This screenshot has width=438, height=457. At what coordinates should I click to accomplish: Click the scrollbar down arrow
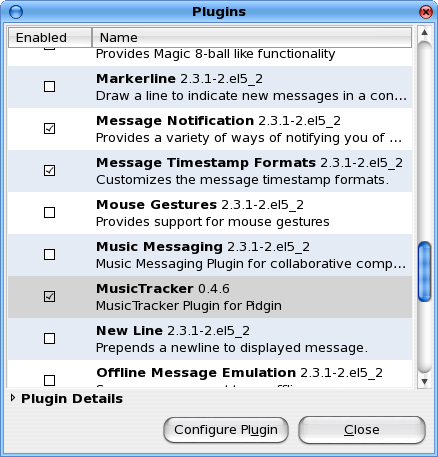pos(424,381)
